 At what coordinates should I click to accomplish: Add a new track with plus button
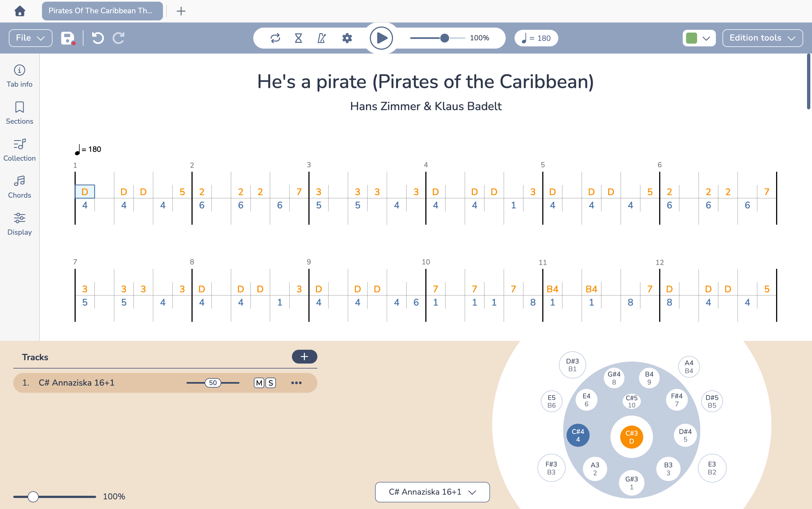coord(304,357)
